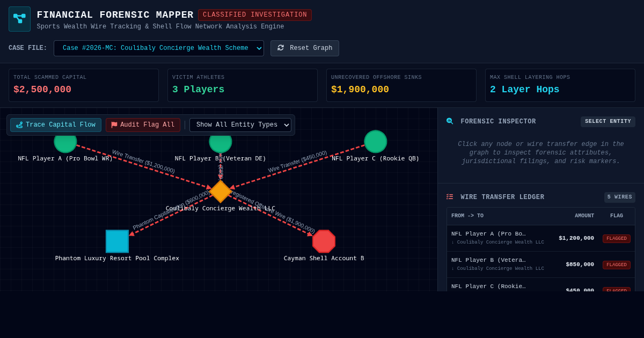Click the Phantom Capital ($600,000) edge label
The width and height of the screenshot is (644, 338).
(171, 210)
